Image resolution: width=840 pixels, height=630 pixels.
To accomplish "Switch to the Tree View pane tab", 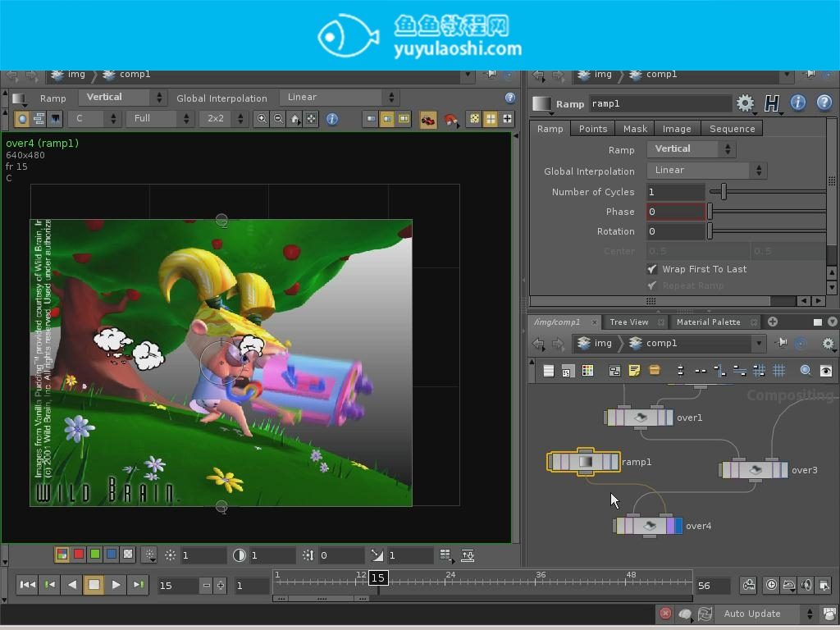I will (x=629, y=322).
